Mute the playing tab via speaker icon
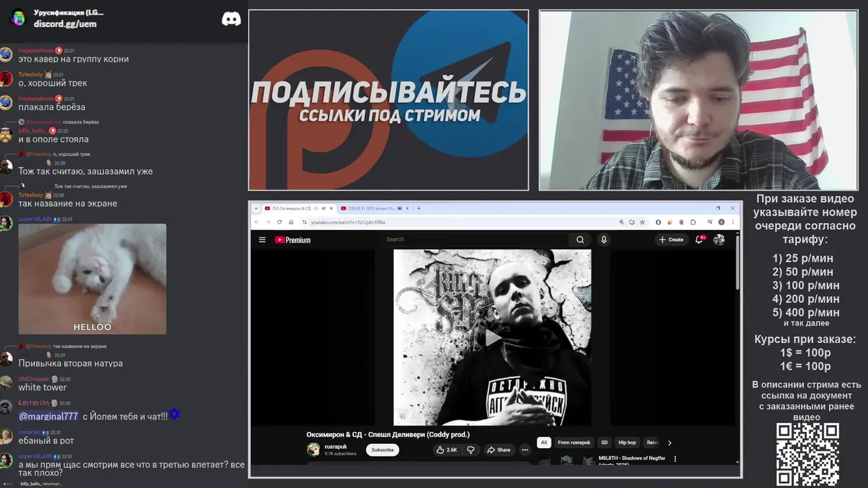Image resolution: width=868 pixels, height=488 pixels. [323, 208]
